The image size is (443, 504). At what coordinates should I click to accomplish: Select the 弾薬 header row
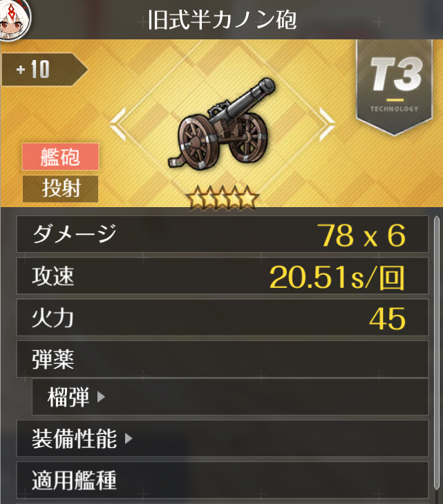[x=223, y=359]
